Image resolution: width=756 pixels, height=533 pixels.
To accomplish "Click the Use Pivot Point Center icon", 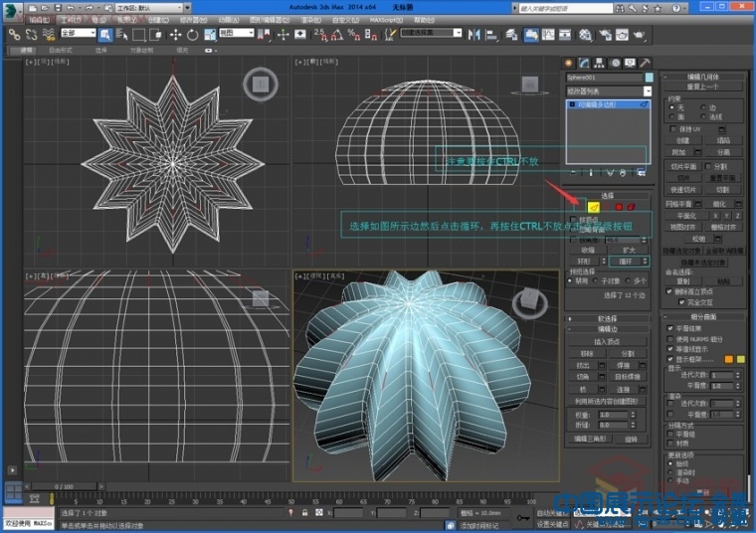I will [264, 35].
